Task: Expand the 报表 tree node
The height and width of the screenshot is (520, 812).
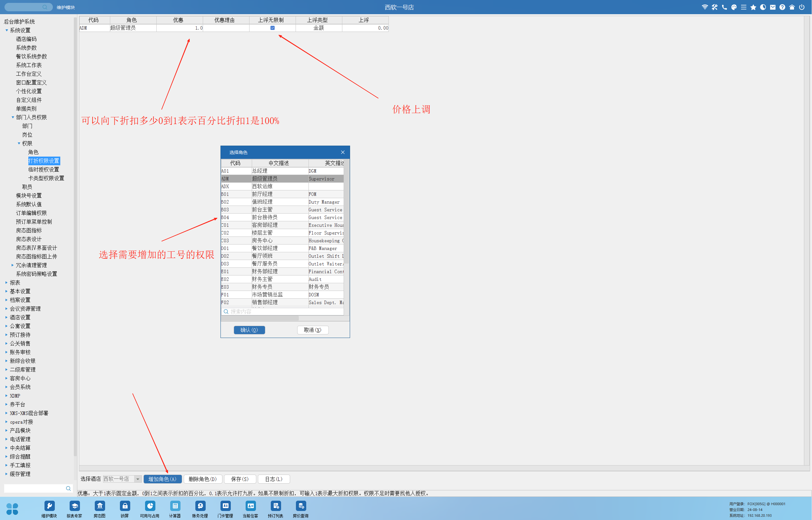Action: click(6, 283)
